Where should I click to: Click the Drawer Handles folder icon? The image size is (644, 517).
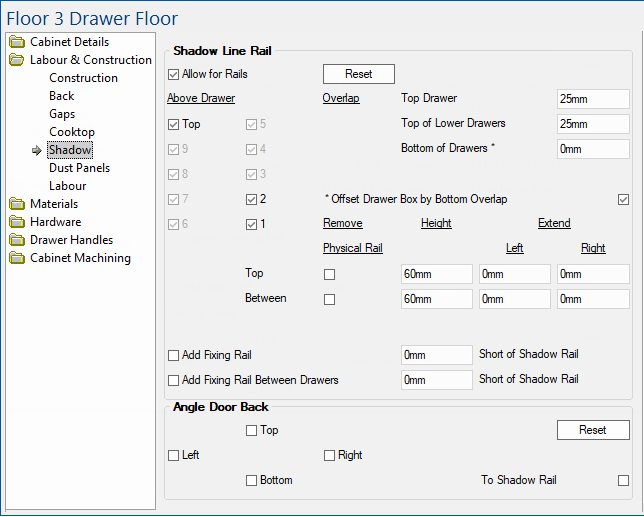pyautogui.click(x=18, y=240)
